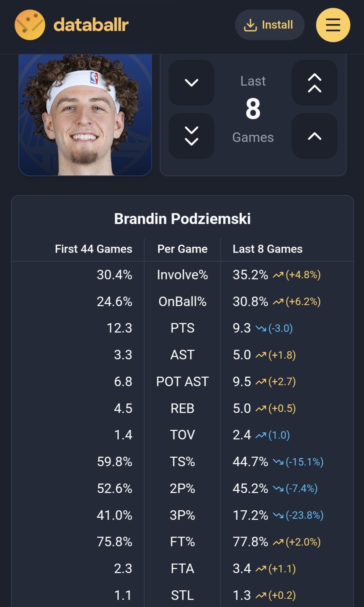Decrease games by one with single down chevron
The height and width of the screenshot is (607, 364).
pos(191,82)
